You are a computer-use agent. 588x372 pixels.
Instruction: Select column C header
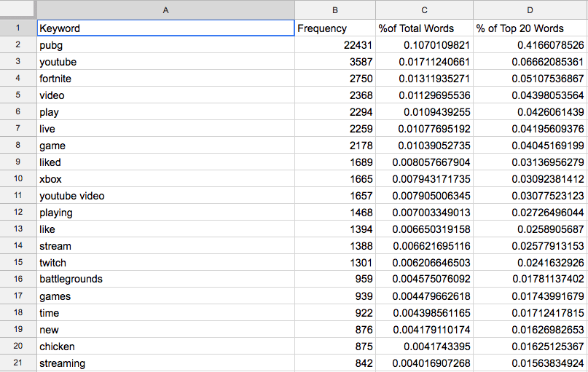(x=424, y=10)
